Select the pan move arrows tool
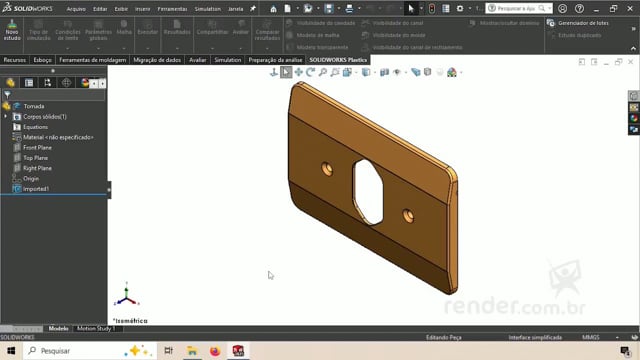Viewport: 640px width, 360px height. pyautogui.click(x=299, y=72)
